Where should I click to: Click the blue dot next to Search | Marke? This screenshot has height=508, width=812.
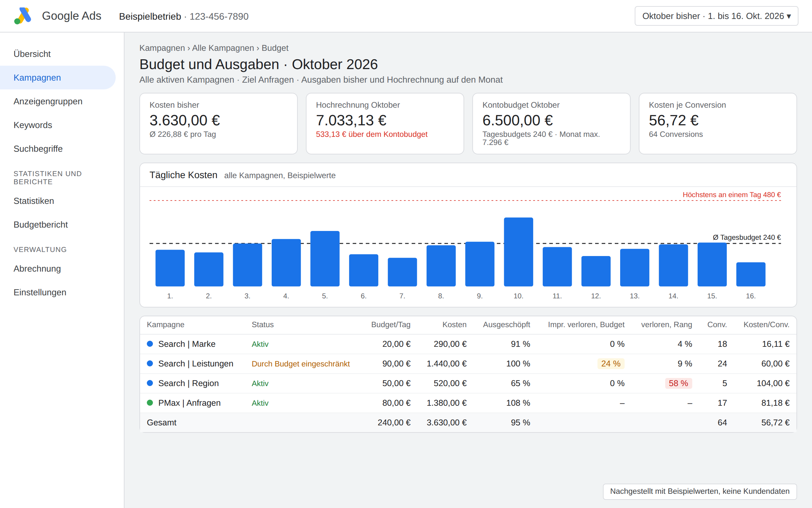click(x=150, y=344)
